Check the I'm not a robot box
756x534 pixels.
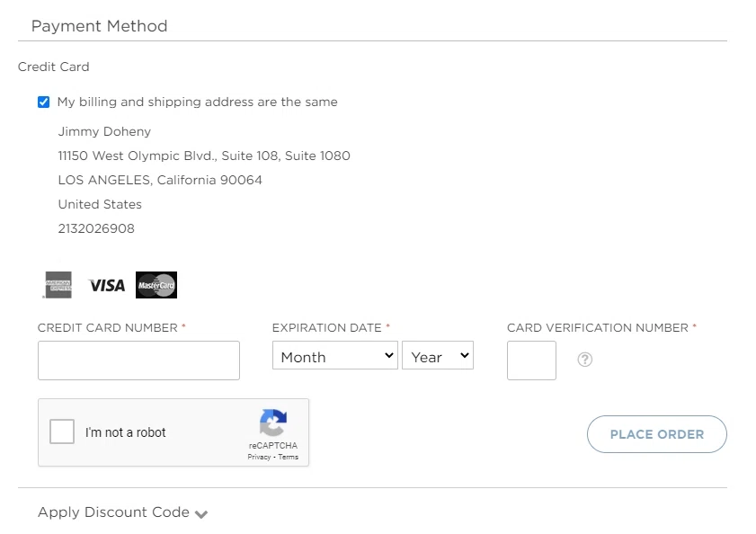tap(62, 432)
